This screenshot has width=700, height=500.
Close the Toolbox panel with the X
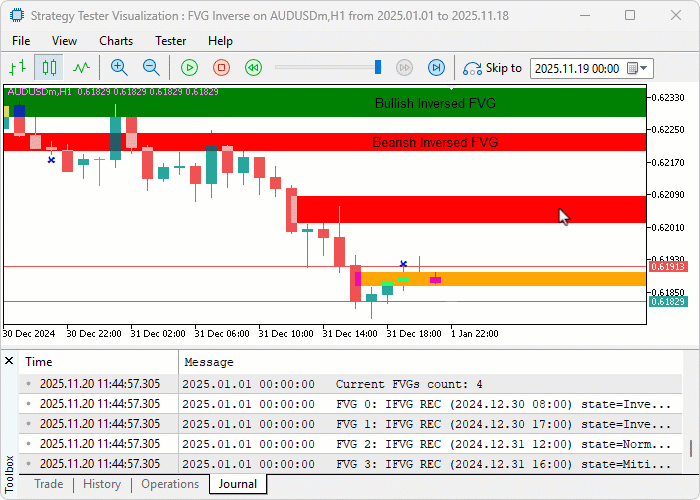pyautogui.click(x=9, y=361)
